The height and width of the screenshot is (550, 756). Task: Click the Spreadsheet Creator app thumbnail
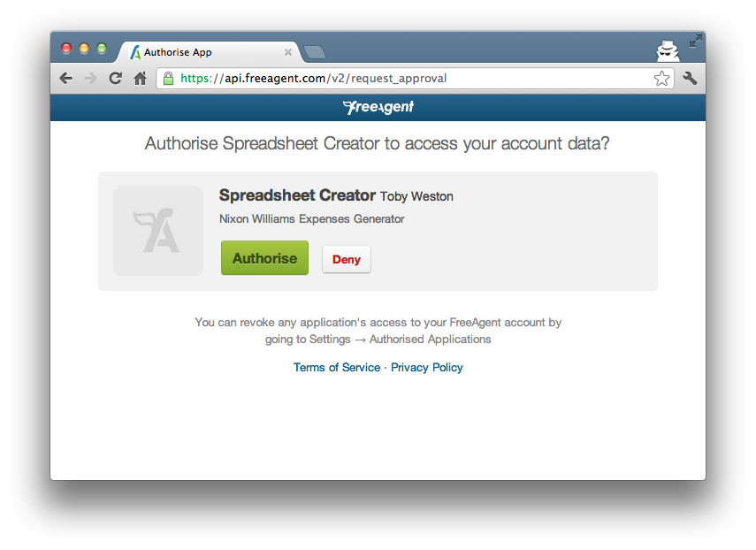(158, 231)
